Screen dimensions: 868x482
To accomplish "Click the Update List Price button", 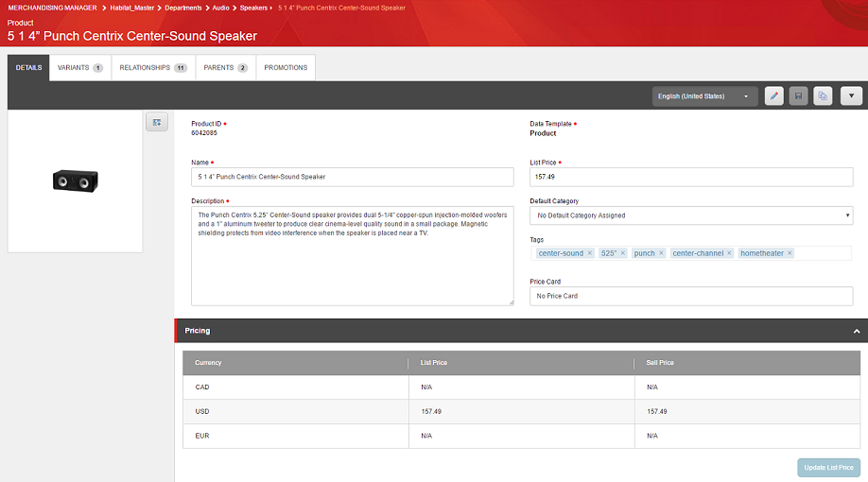I will point(828,467).
